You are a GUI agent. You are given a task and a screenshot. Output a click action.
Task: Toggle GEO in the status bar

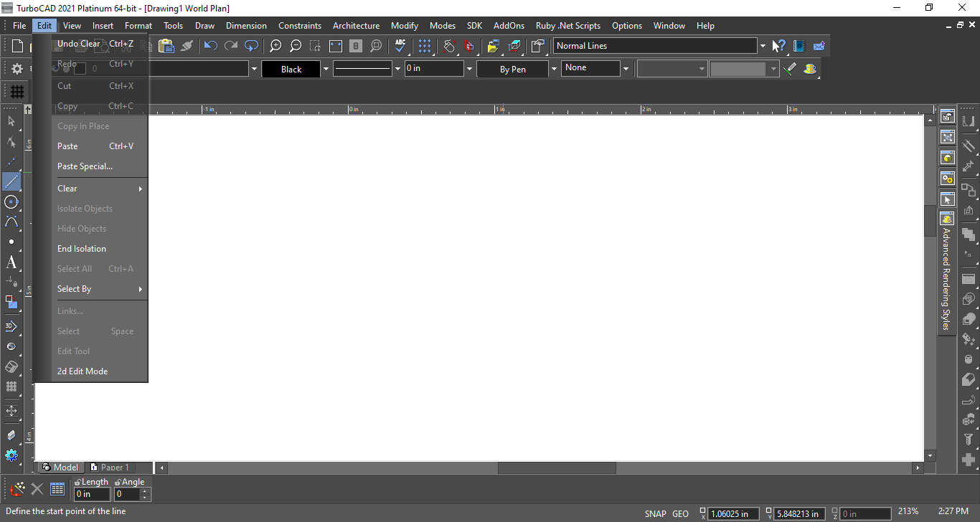(680, 513)
